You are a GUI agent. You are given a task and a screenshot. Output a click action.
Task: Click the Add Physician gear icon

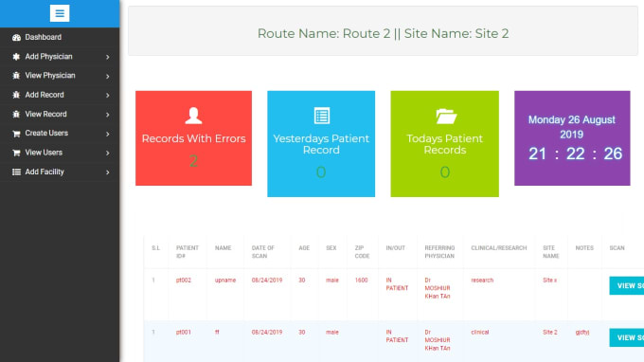coord(16,57)
